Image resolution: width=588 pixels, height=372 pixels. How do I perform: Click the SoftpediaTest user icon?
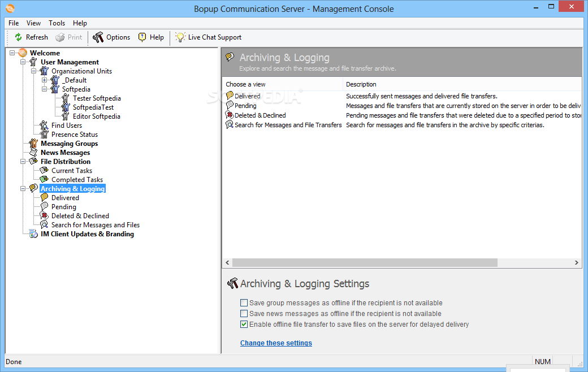click(66, 107)
